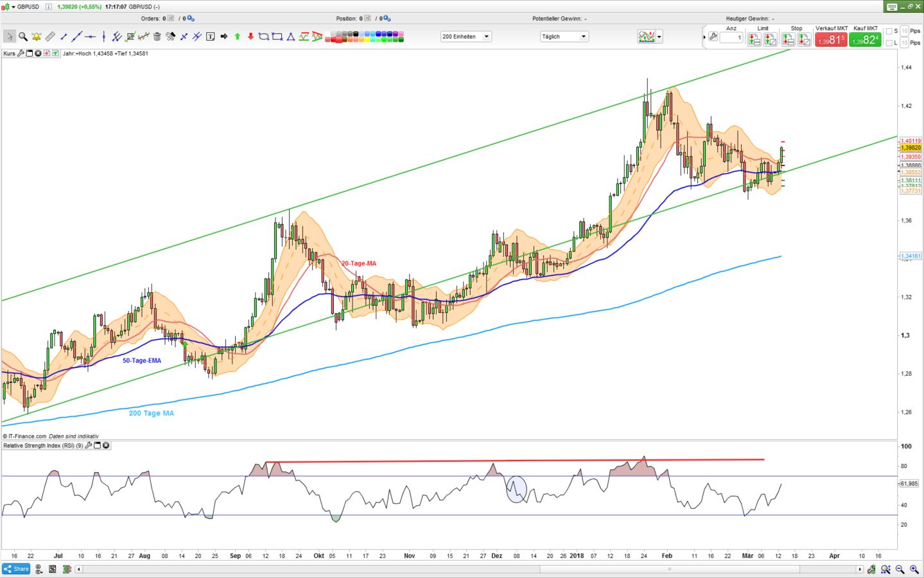The image size is (924, 578).
Task: Zoom in with the bottom magnifier plus
Action: click(x=914, y=569)
